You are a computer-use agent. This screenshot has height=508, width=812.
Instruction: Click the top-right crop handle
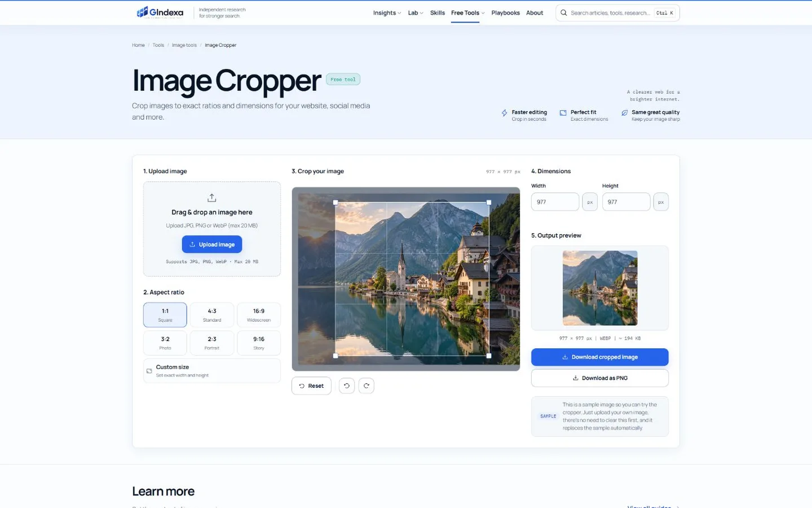[489, 202]
